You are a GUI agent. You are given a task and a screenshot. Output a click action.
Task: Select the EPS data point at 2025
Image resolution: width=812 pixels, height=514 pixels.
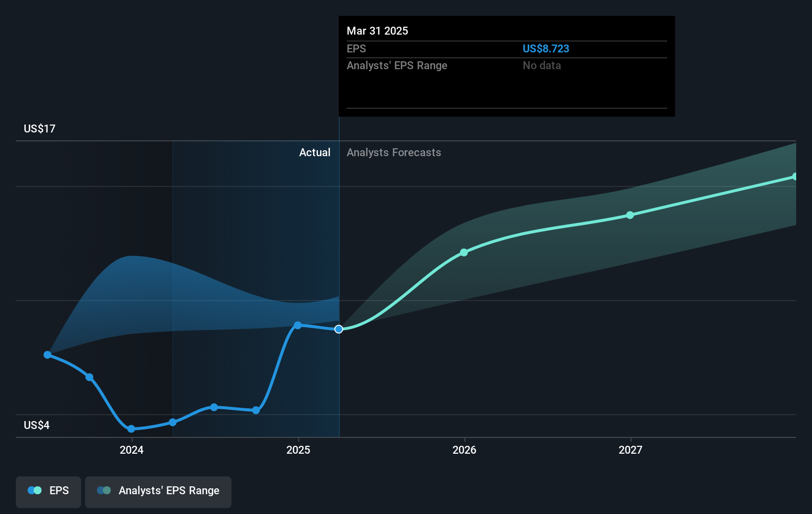pos(298,325)
